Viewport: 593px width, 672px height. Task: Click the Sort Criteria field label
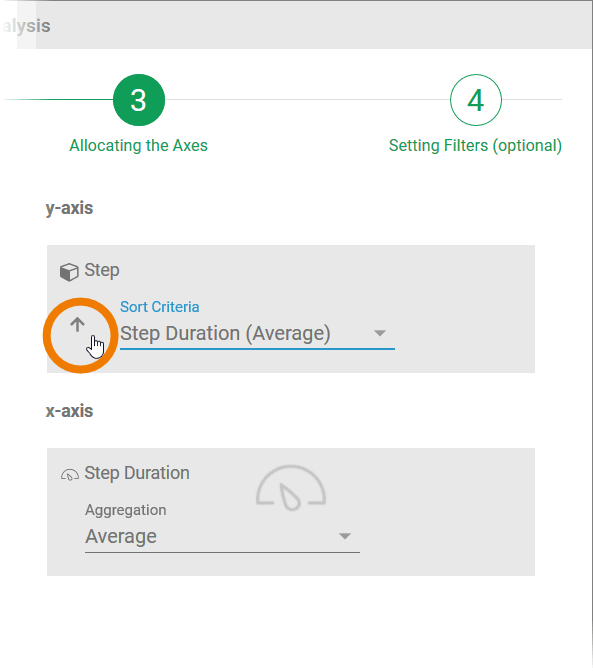(x=159, y=307)
